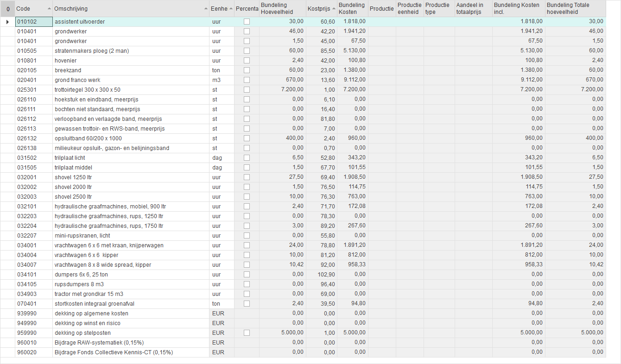Select 'dekking op winst en risico' cell
The image size is (621, 364).
point(131,323)
